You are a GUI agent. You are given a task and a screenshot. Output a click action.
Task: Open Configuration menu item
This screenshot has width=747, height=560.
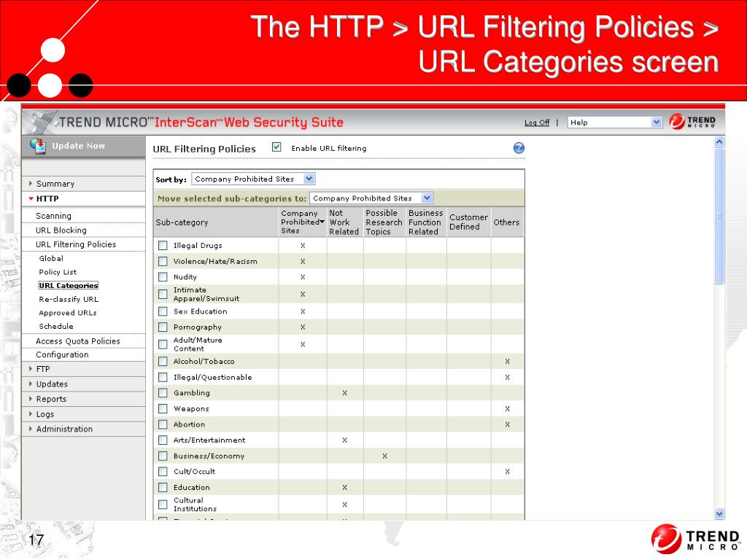pyautogui.click(x=62, y=355)
